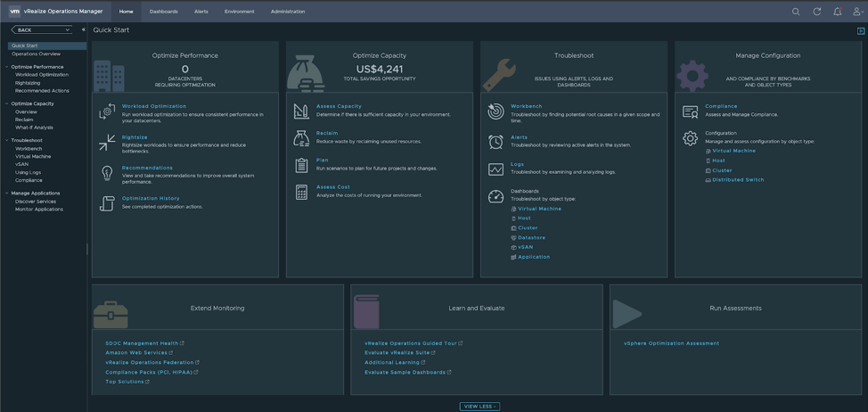Switch to the Dashboards tab
Screen dimensions: 868x412
coord(164,12)
